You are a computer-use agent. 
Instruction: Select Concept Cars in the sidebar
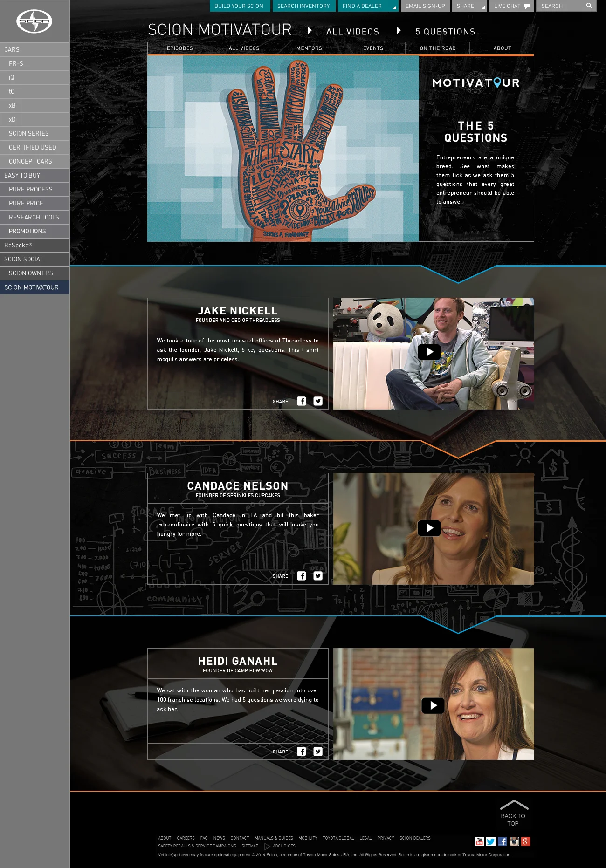(x=34, y=161)
